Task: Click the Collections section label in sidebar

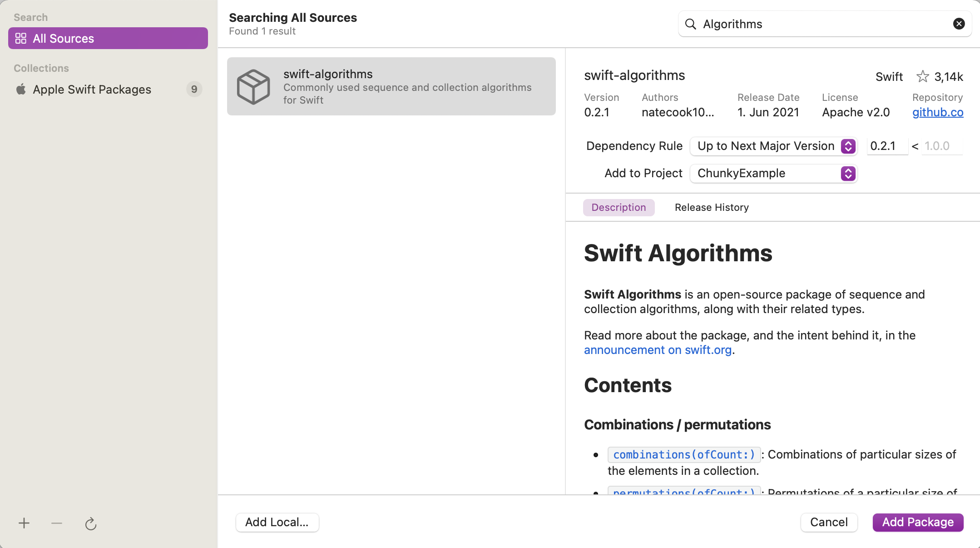Action: (41, 68)
